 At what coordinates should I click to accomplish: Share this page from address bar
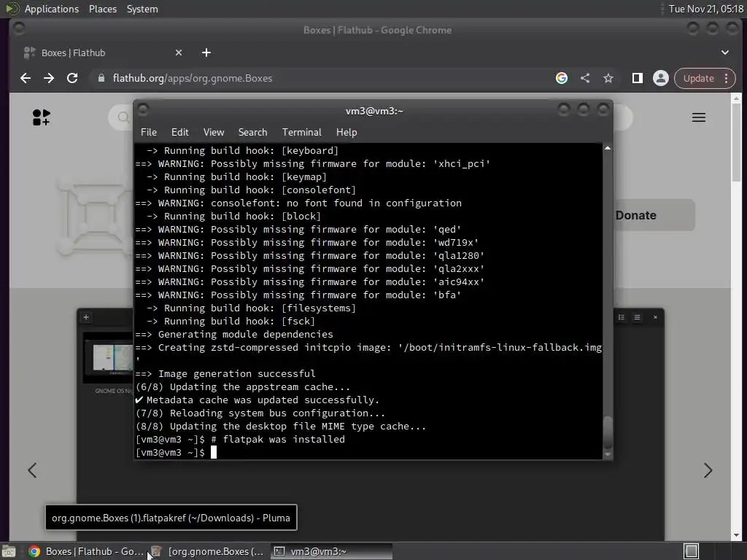click(585, 78)
